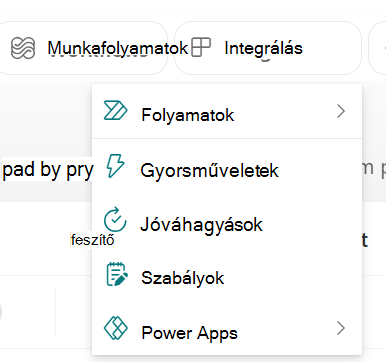The width and height of the screenshot is (386, 362).
Task: Expand the Folyamatok submenu chevron
Action: pos(341,111)
